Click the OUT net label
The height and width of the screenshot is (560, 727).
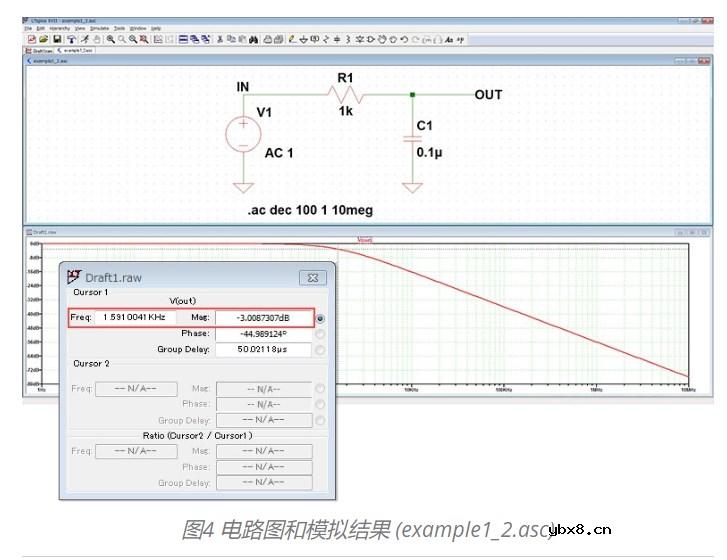488,95
